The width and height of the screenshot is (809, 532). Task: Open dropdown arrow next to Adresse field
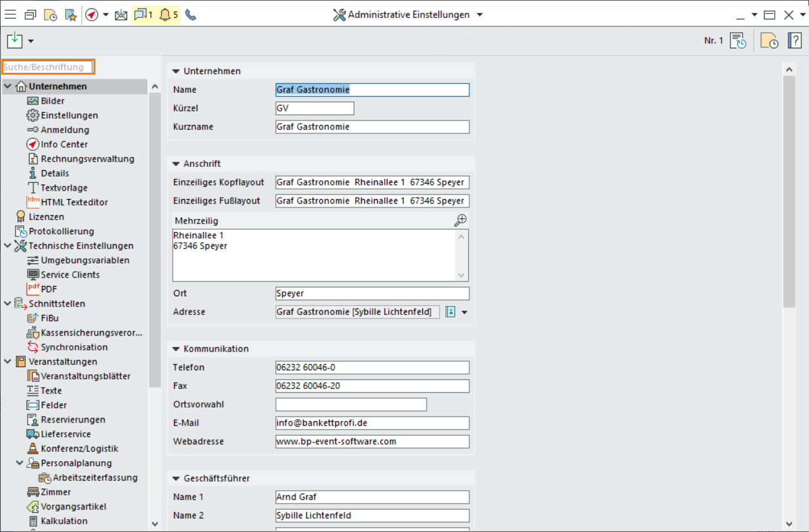pos(464,312)
